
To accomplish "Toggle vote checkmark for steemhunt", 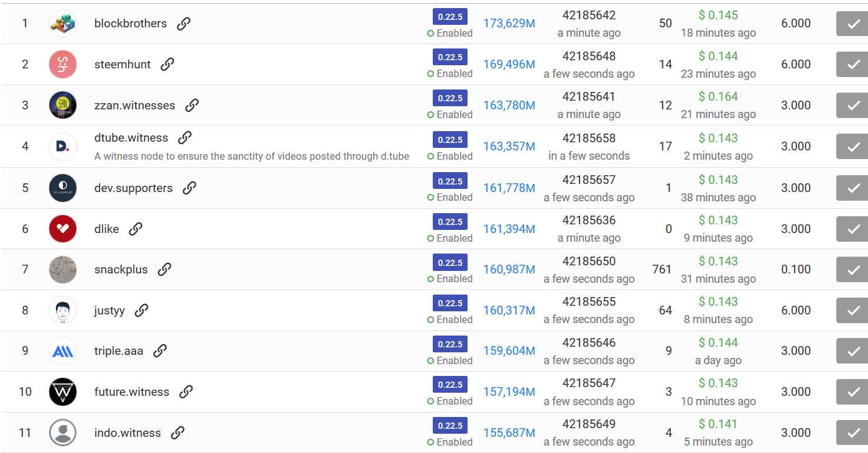I will pos(852,64).
